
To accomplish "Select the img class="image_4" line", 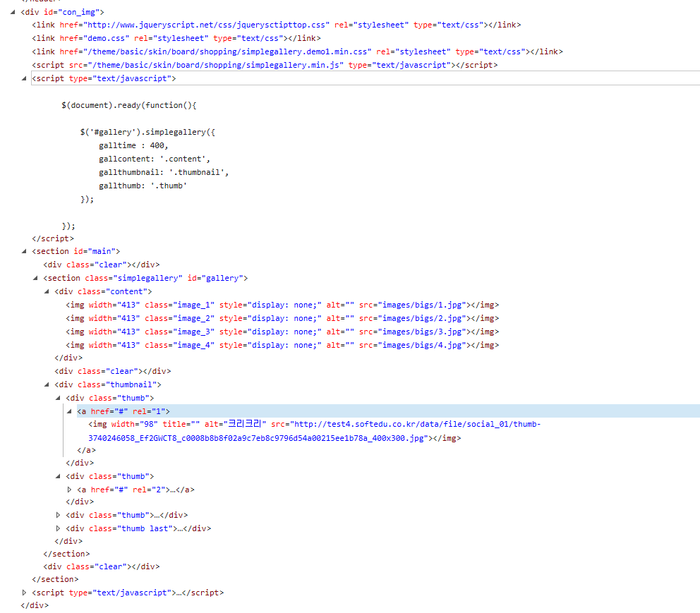I will pyautogui.click(x=282, y=346).
